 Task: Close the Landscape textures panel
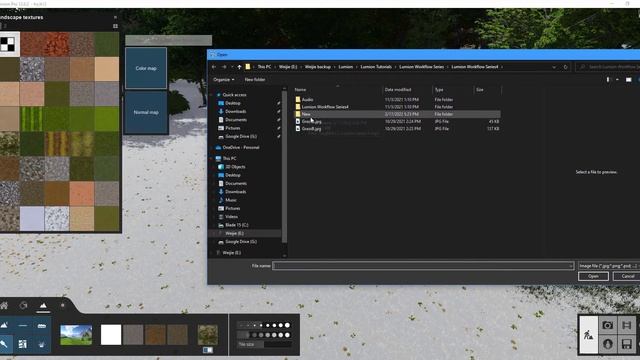tap(116, 17)
